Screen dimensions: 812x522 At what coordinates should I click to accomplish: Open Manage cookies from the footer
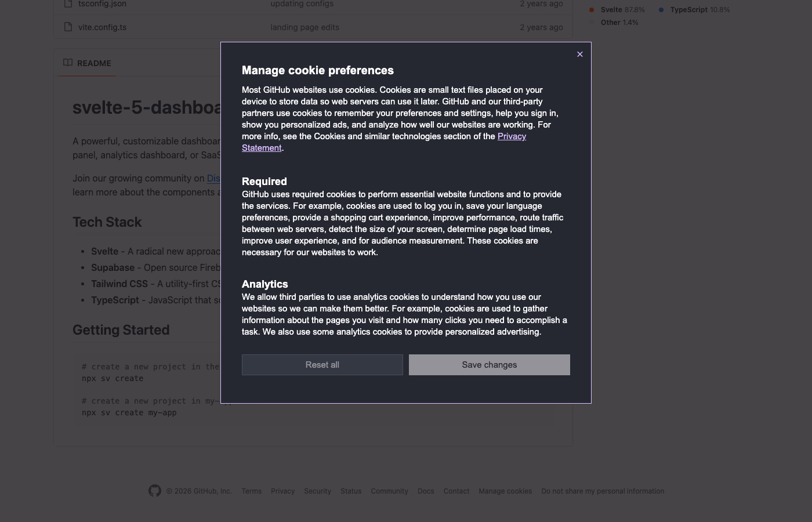tap(505, 491)
